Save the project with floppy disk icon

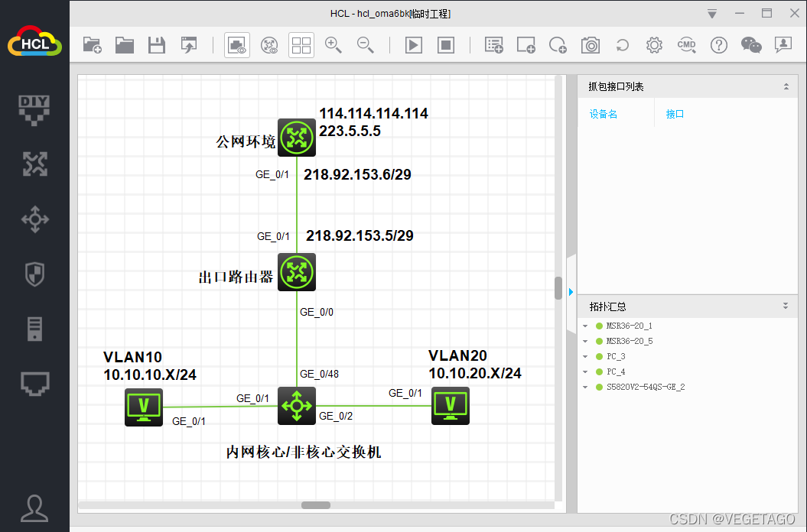pyautogui.click(x=156, y=45)
